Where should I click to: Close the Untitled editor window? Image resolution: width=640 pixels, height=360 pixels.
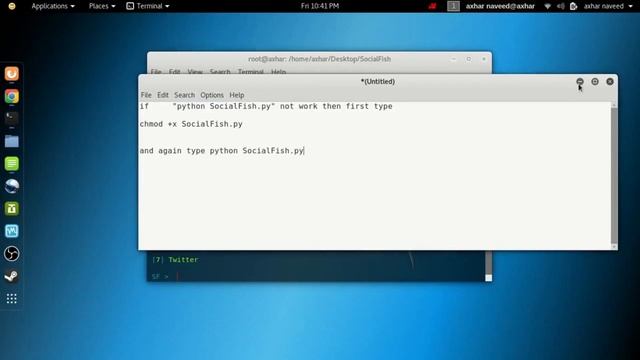point(610,82)
